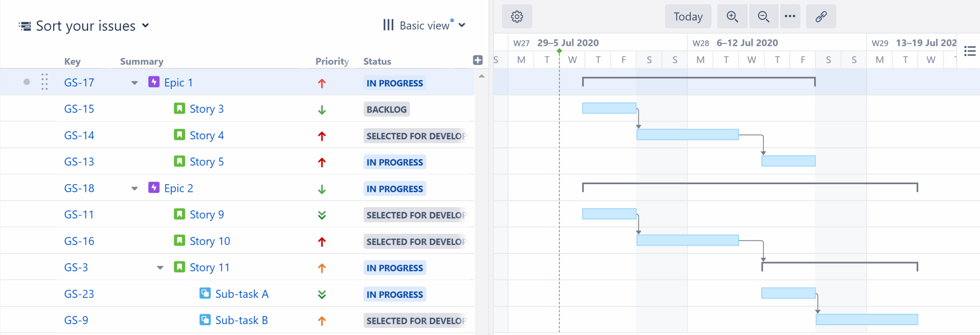Screen dimensions: 980x335
Task: Collapse the Epic 1 group
Action: click(x=134, y=83)
